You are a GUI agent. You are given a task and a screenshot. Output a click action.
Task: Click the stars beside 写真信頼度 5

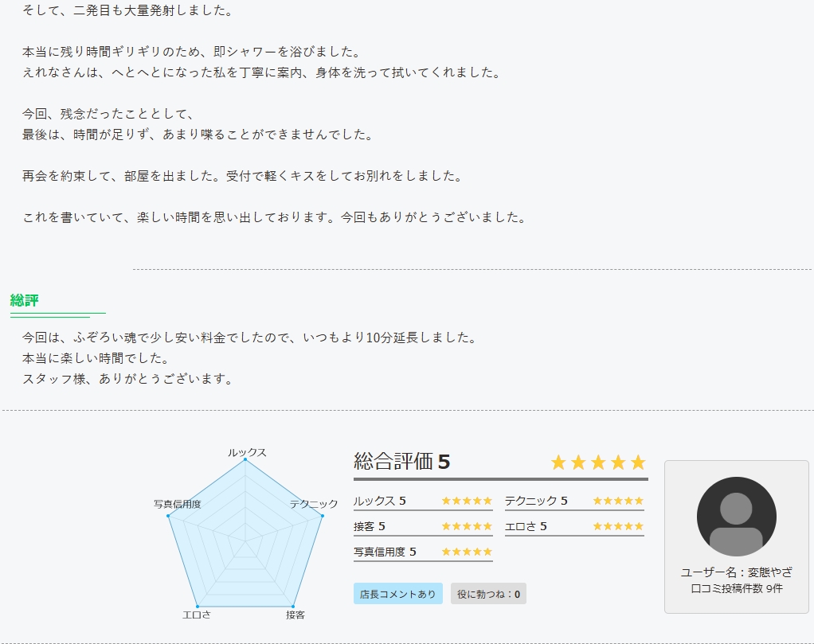[x=467, y=552]
